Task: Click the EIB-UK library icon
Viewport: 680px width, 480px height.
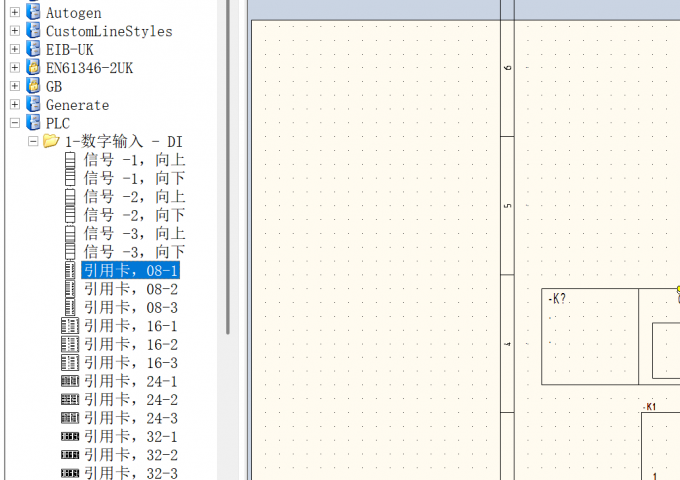Action: point(33,49)
